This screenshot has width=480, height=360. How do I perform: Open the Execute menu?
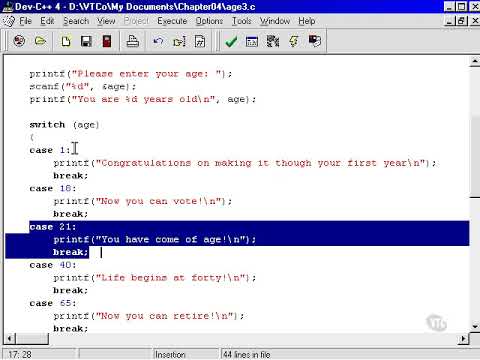click(172, 21)
